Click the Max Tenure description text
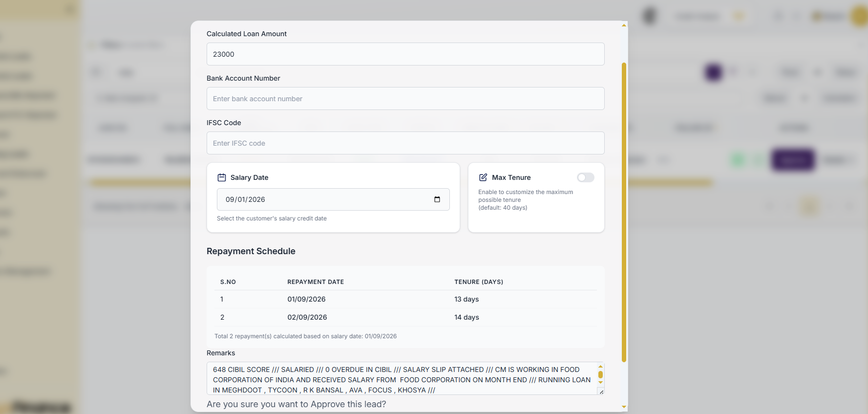Viewport: 868px width, 414px height. point(526,200)
